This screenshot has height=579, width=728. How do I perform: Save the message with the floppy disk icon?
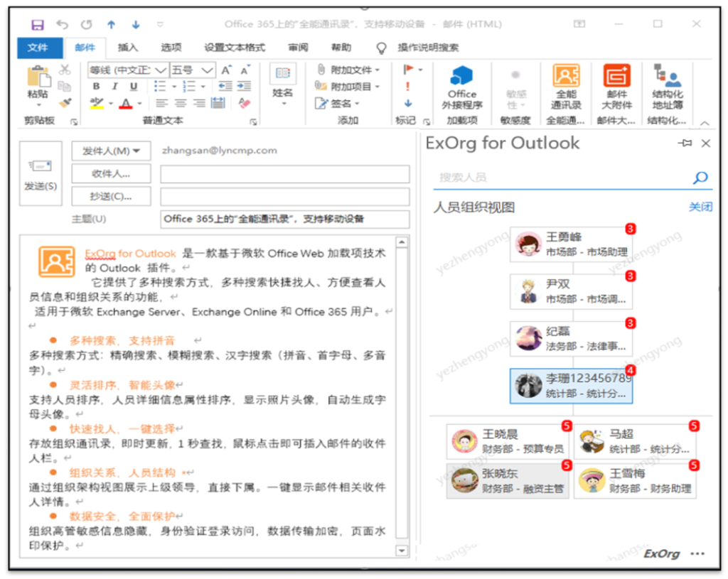coord(37,25)
